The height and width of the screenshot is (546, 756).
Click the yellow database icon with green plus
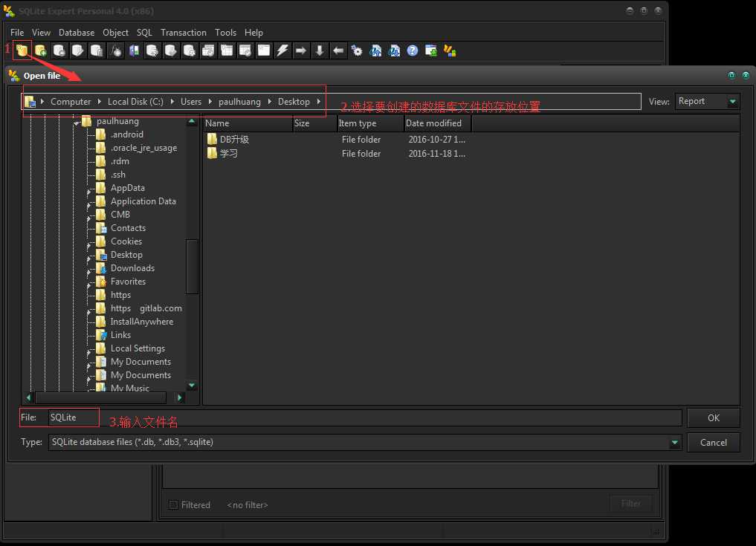(40, 50)
